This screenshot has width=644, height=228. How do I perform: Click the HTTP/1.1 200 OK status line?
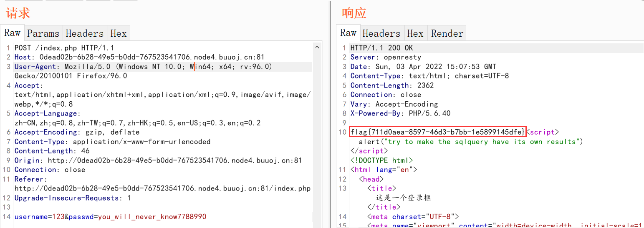click(x=381, y=48)
